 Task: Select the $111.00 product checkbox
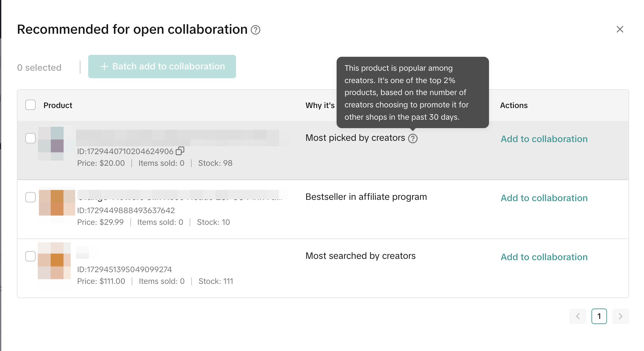pos(30,256)
